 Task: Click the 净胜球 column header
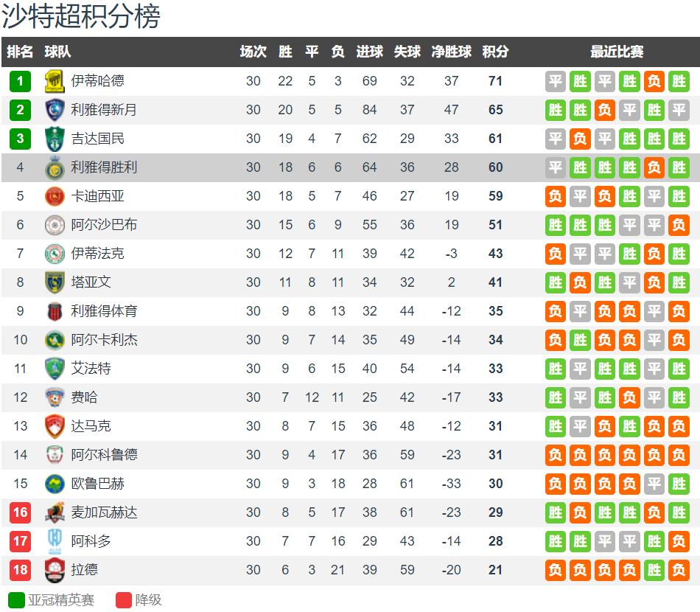pyautogui.click(x=451, y=52)
